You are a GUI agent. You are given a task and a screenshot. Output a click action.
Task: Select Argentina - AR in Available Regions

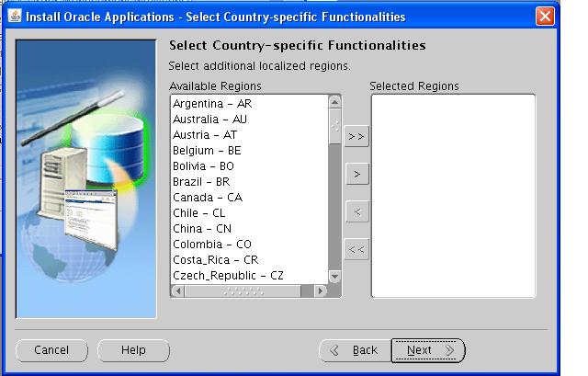212,104
